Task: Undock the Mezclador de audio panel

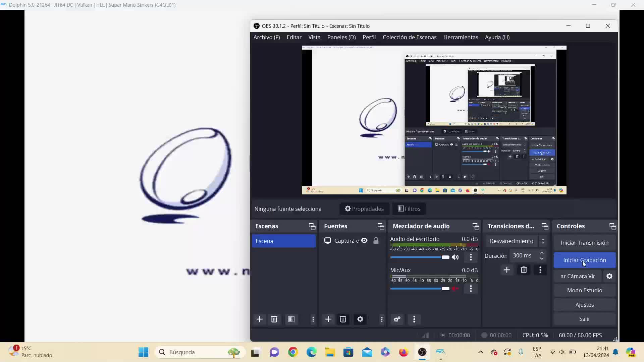Action: 476,226
